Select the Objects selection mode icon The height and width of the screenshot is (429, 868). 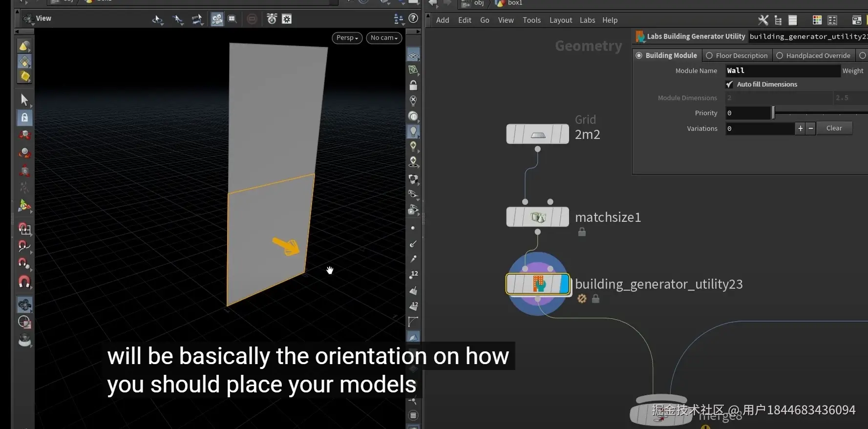click(24, 46)
